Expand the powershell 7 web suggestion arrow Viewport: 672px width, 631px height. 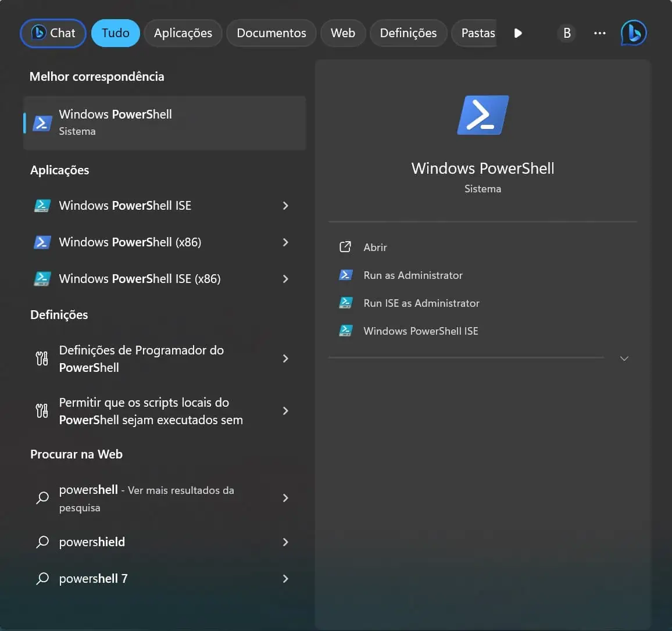click(285, 579)
